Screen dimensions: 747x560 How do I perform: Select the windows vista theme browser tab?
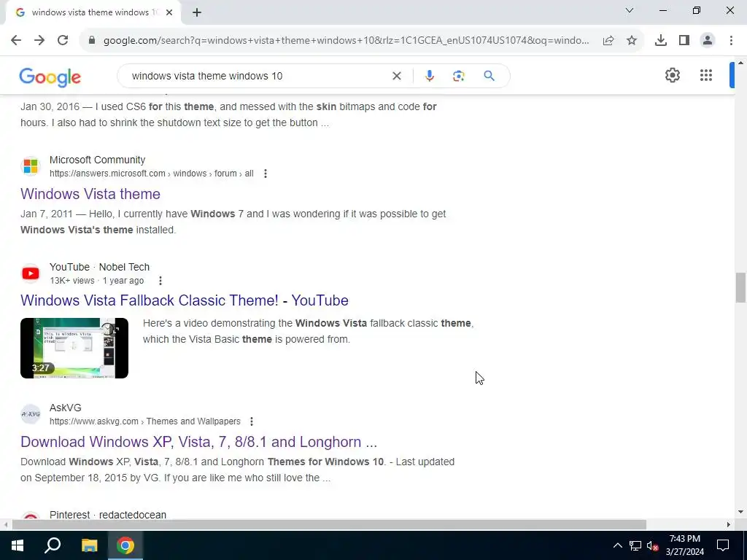(94, 13)
